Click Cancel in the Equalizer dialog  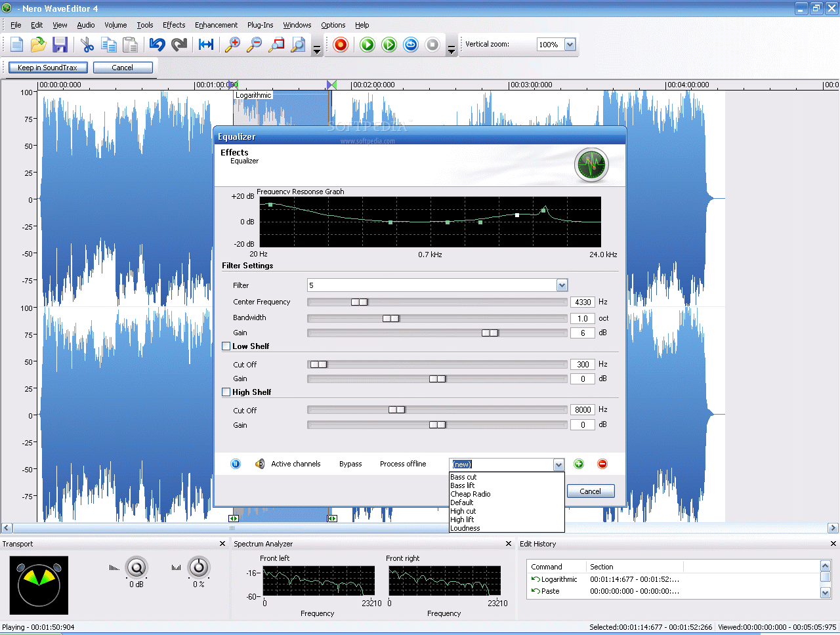pos(590,491)
